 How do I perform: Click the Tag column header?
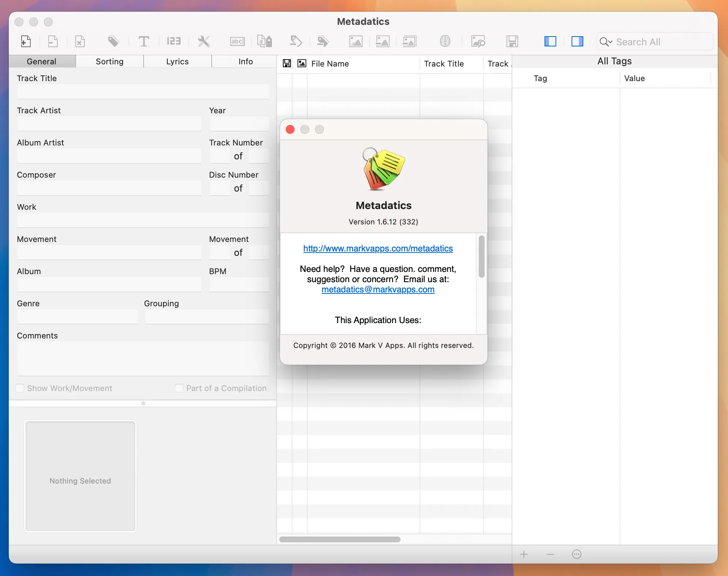[x=566, y=78]
